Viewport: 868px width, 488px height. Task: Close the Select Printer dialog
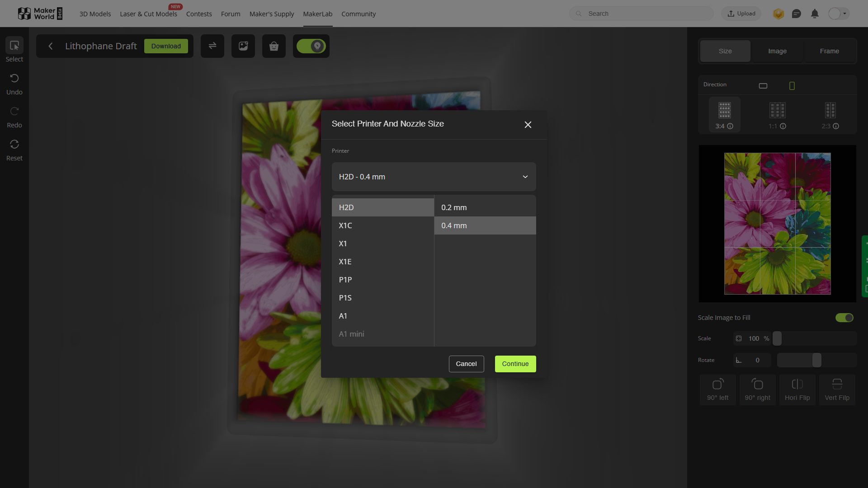(528, 125)
